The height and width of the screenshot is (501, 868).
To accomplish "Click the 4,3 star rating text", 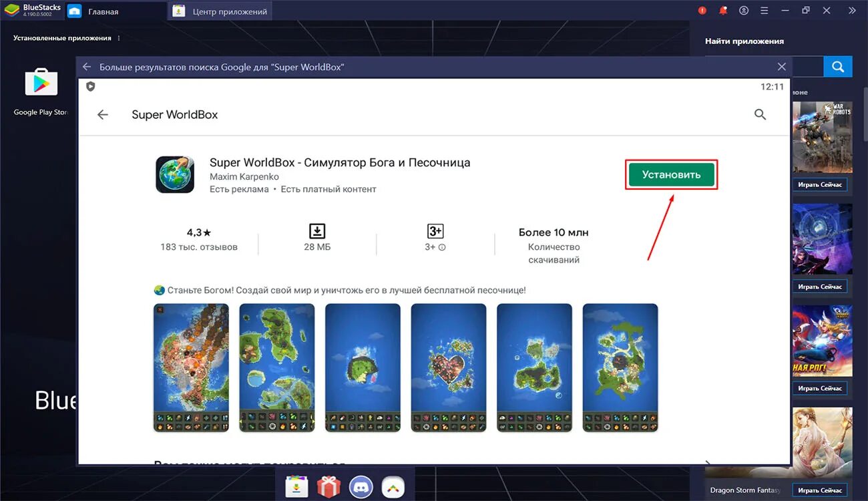I will (x=199, y=232).
